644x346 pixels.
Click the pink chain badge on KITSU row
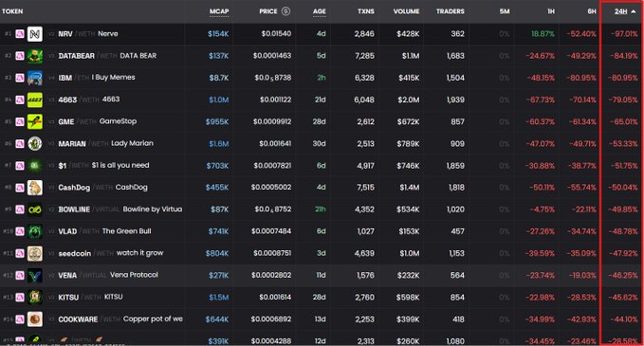click(x=20, y=298)
